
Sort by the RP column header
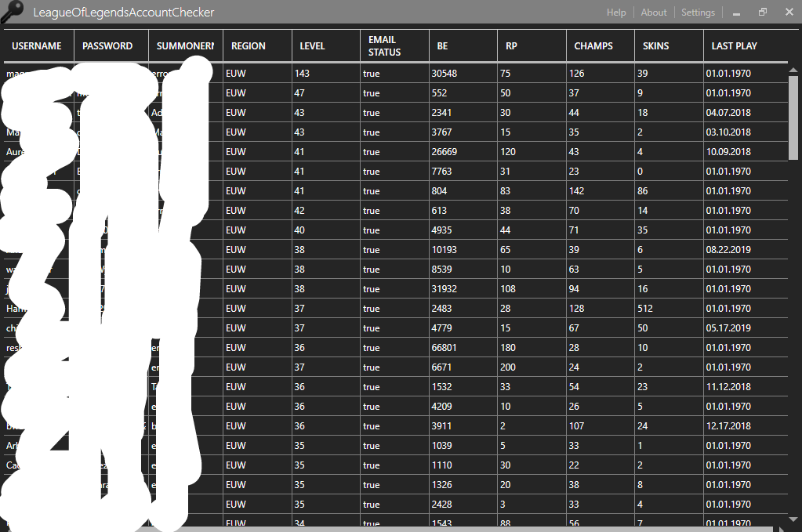click(532, 46)
